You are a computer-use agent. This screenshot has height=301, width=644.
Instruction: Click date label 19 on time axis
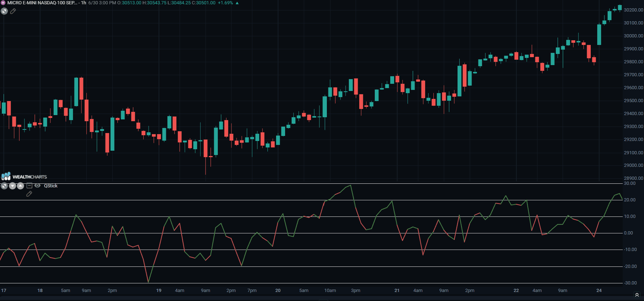(x=159, y=291)
